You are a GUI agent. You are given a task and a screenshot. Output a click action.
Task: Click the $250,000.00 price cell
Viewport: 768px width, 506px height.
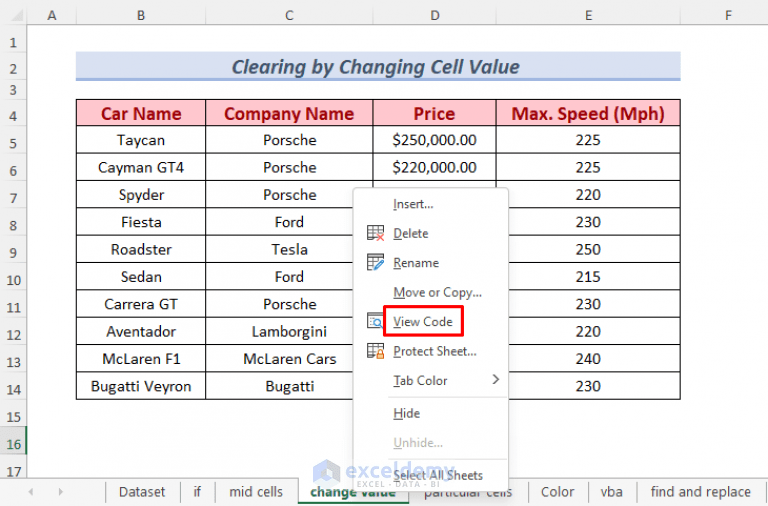click(x=434, y=140)
